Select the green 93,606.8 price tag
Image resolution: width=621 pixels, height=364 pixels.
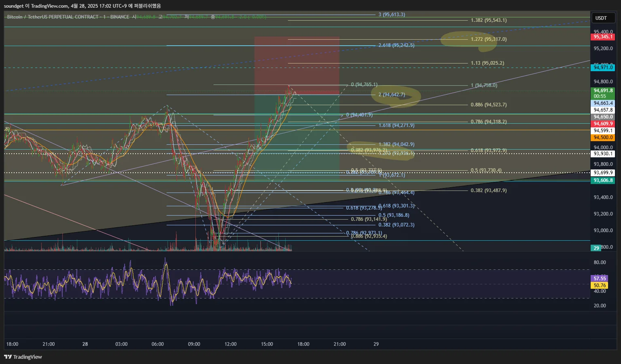pos(603,180)
